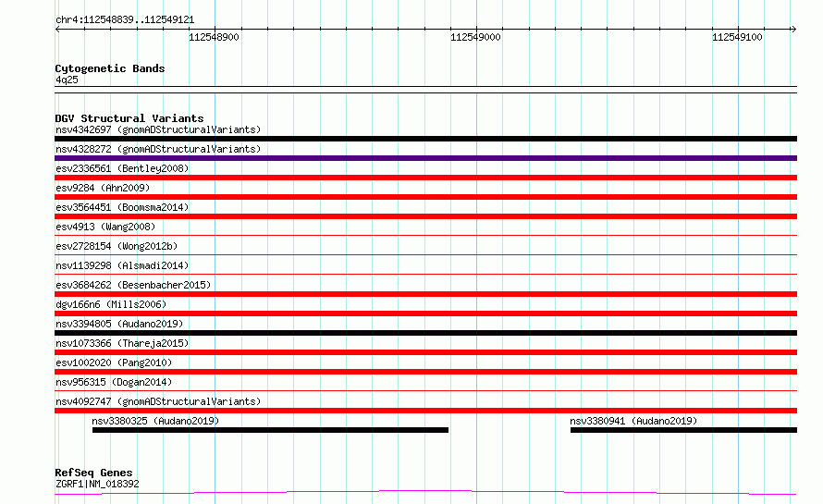823x504 pixels.
Task: Click the nsv3380325 (Audano2019) label
Action: point(155,421)
